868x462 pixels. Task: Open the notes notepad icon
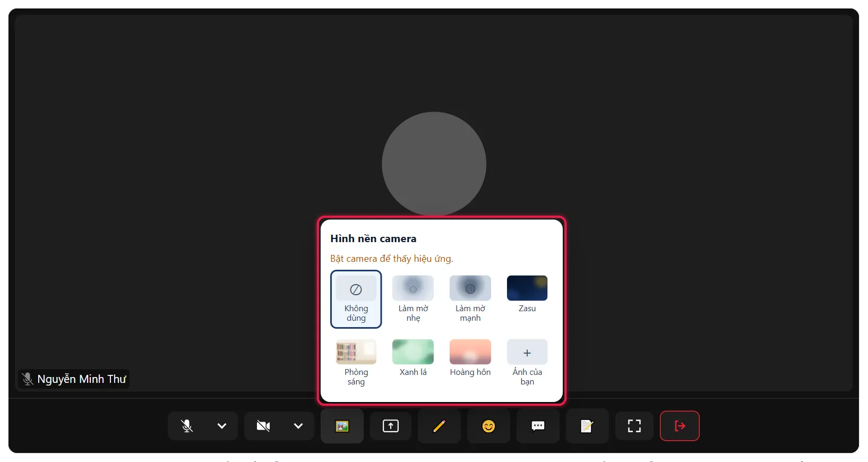tap(587, 426)
